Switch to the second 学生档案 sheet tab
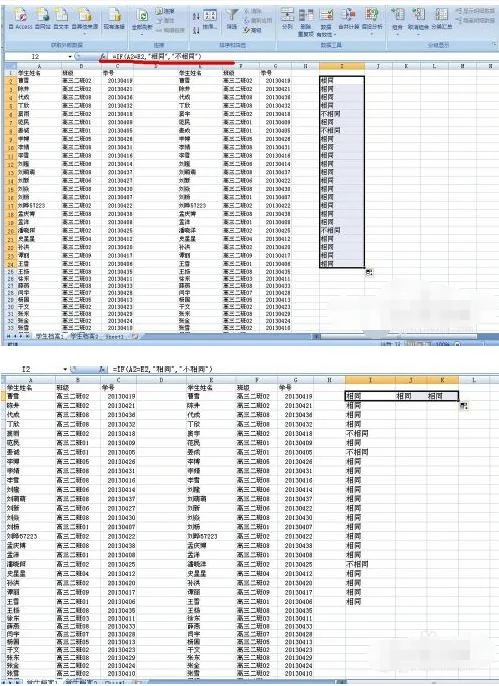The height and width of the screenshot is (686, 499). pos(84,336)
